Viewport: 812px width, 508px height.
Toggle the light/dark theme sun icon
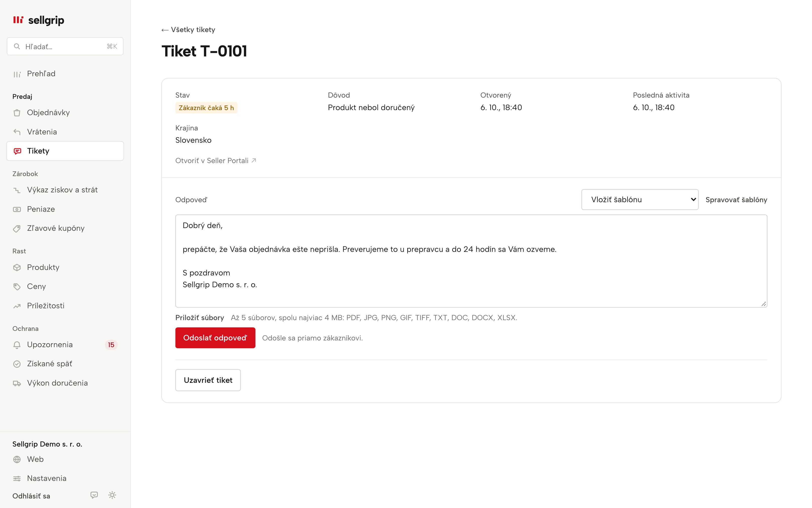(x=113, y=495)
